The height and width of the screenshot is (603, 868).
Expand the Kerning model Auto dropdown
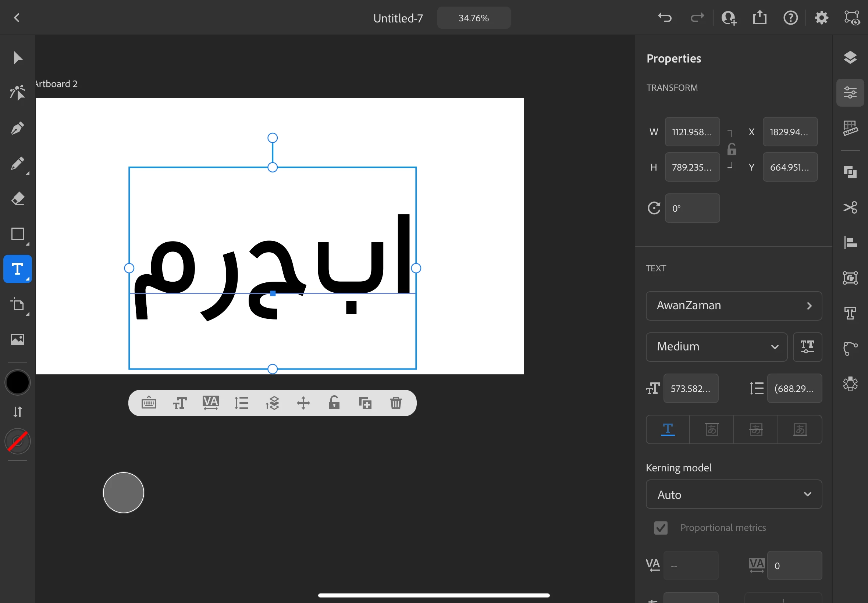click(x=733, y=495)
